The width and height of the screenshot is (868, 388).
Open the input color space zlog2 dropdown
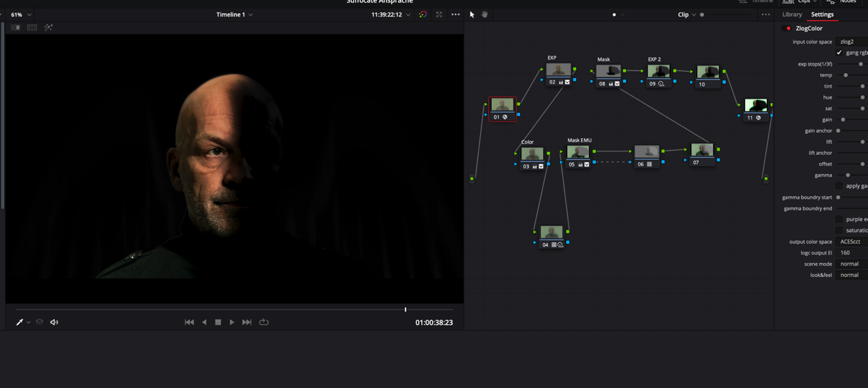(851, 42)
